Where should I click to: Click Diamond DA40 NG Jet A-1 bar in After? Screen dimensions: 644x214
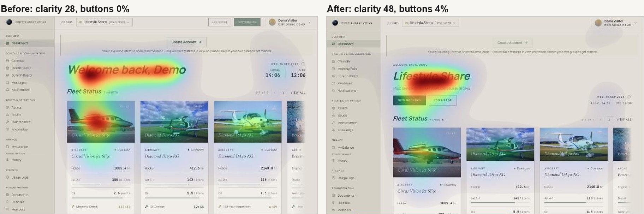574,203
